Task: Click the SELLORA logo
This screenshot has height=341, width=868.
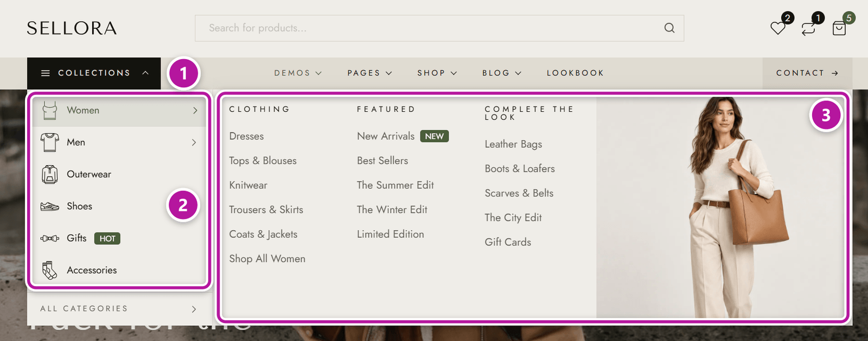Action: click(x=72, y=28)
